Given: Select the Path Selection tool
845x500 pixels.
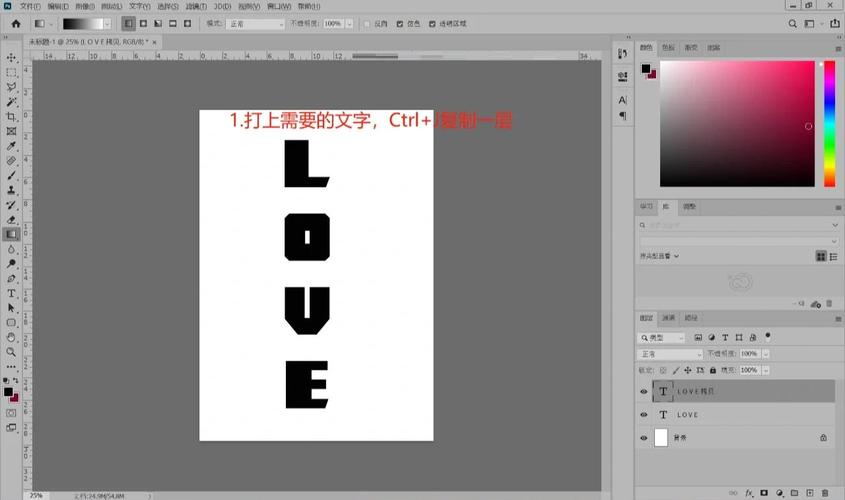Looking at the screenshot, I should [11, 308].
